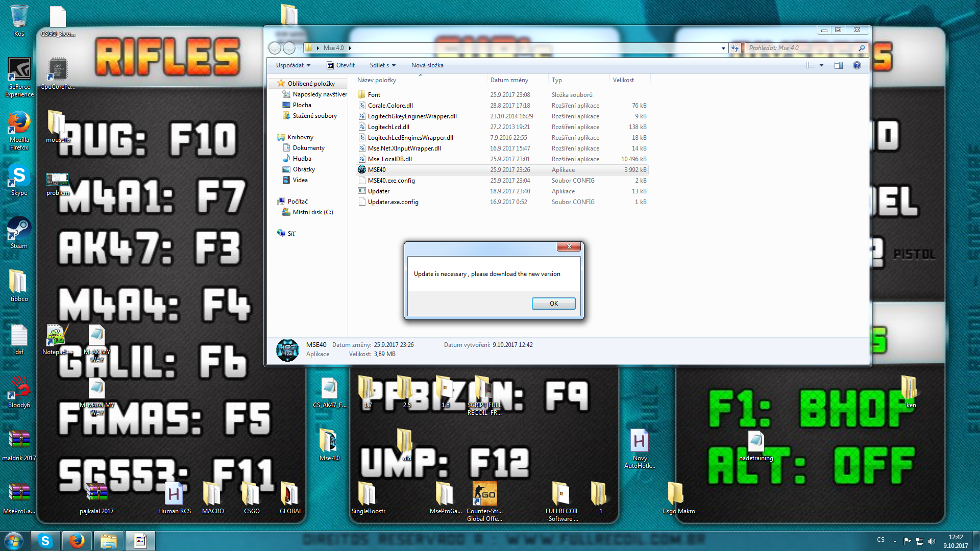Open Steam desktop shortcut
The width and height of the screenshot is (980, 551).
pyautogui.click(x=19, y=233)
